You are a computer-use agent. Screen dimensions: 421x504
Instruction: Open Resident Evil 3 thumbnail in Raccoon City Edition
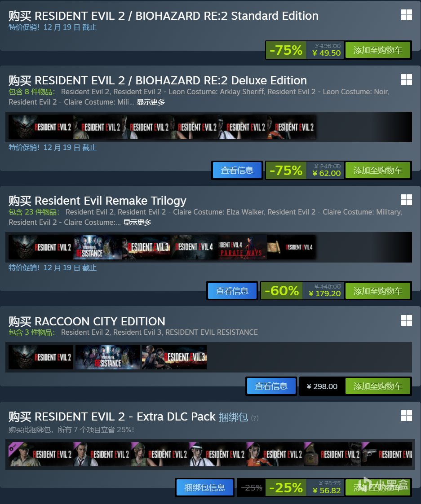pos(174,357)
